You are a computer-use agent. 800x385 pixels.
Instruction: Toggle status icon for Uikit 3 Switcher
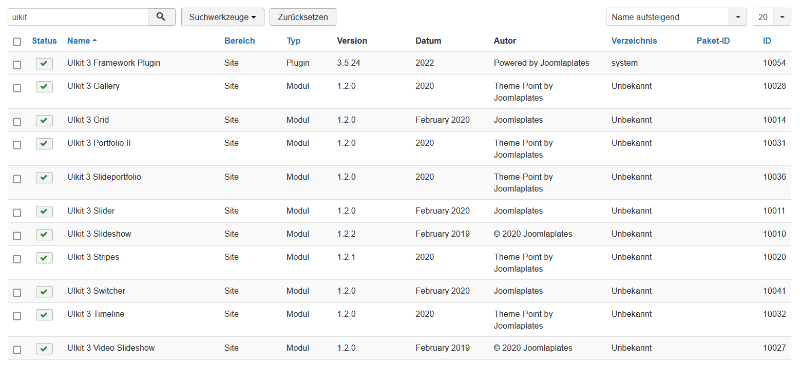tap(44, 292)
